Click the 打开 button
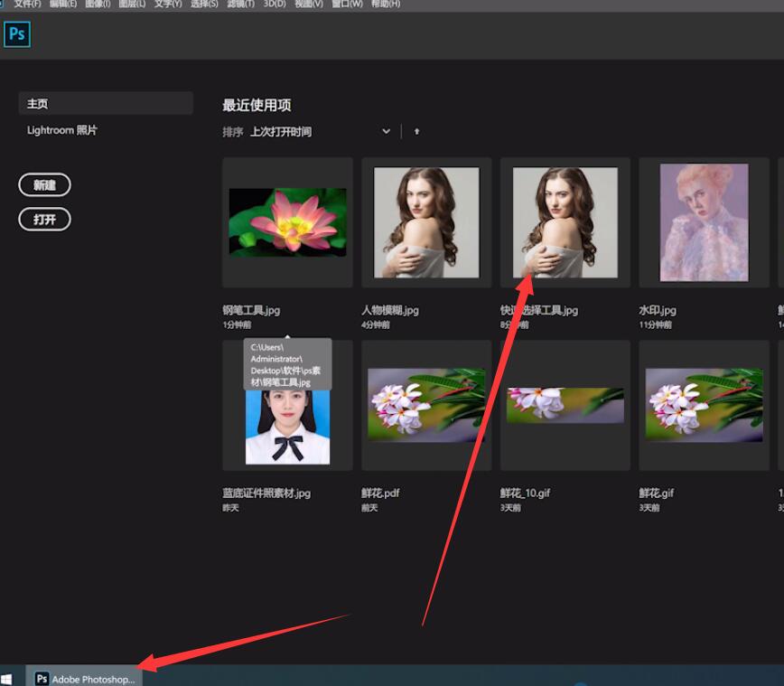This screenshot has width=784, height=686. point(44,220)
